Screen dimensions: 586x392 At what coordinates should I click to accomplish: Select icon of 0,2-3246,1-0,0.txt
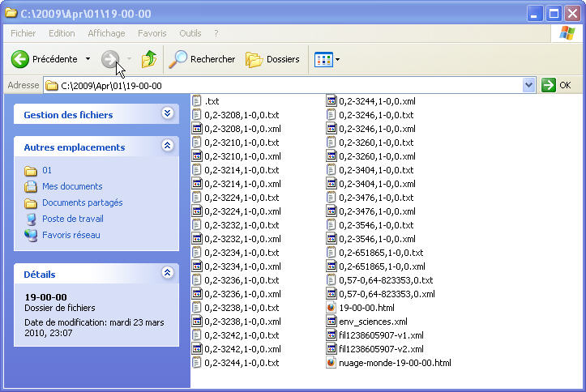pyautogui.click(x=331, y=115)
